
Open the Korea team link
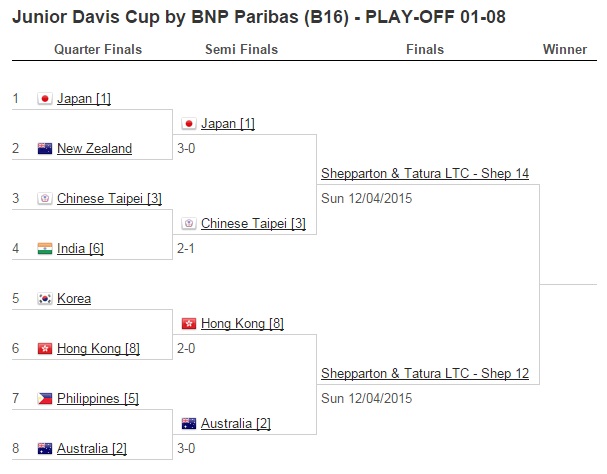pyautogui.click(x=74, y=298)
